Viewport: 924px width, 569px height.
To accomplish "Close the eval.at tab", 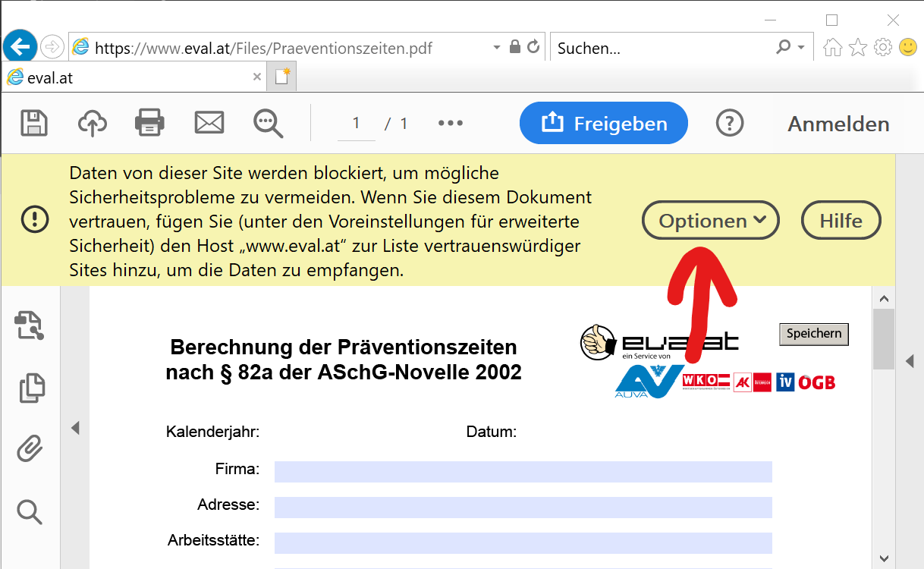I will [257, 77].
